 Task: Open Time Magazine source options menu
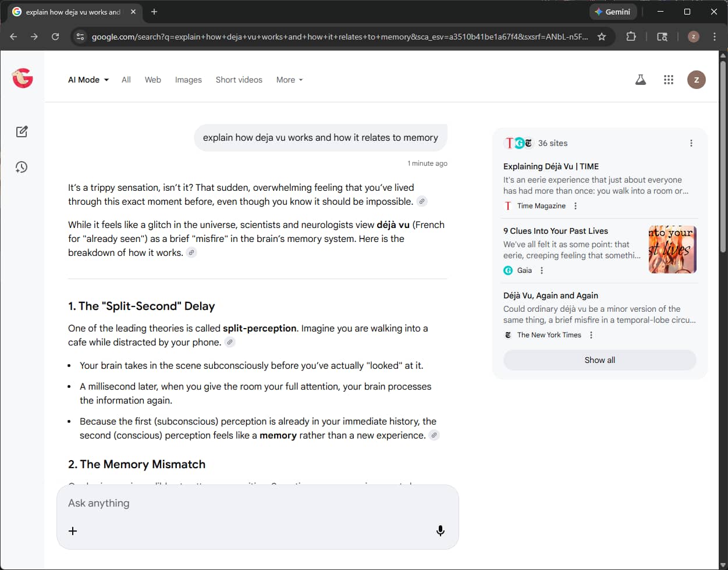[x=576, y=206]
